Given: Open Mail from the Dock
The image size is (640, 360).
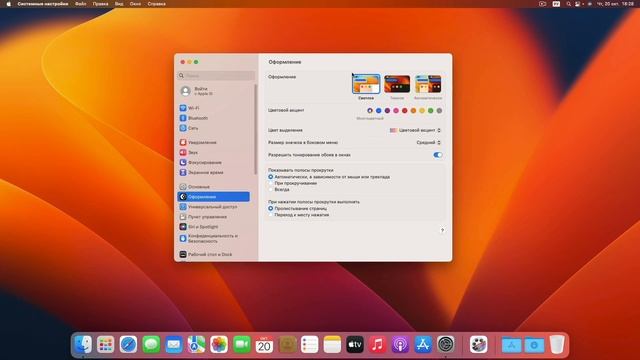Looking at the screenshot, I should [x=173, y=344].
